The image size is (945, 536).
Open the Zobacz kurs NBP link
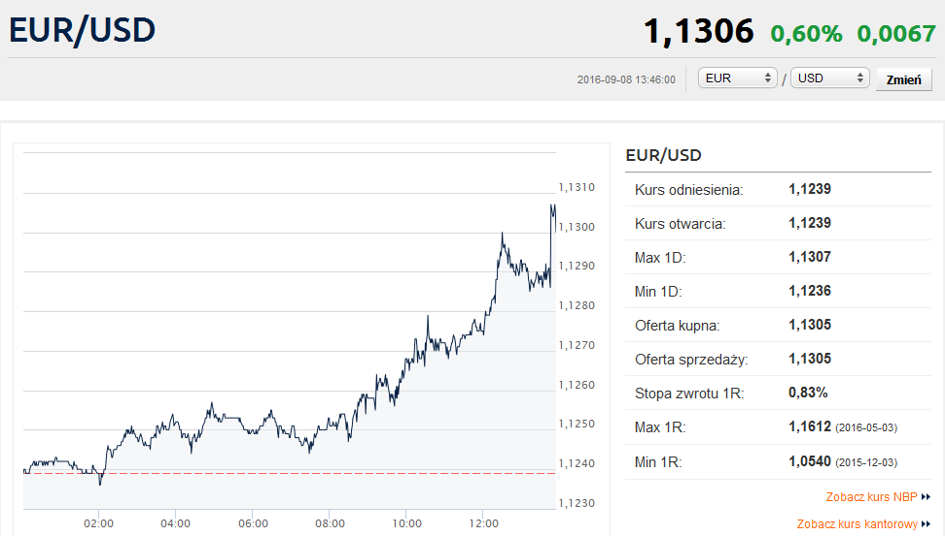pyautogui.click(x=871, y=497)
